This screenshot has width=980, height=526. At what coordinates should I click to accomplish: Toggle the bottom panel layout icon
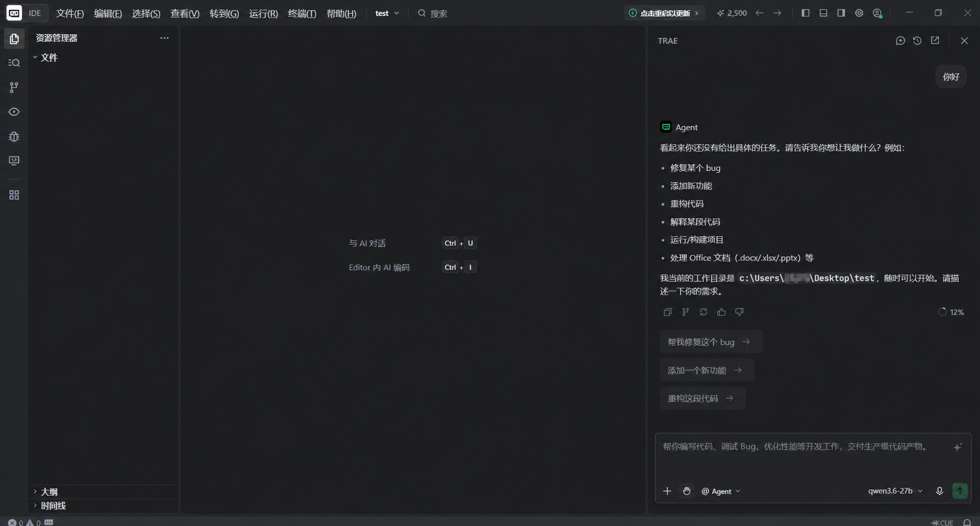tap(823, 13)
